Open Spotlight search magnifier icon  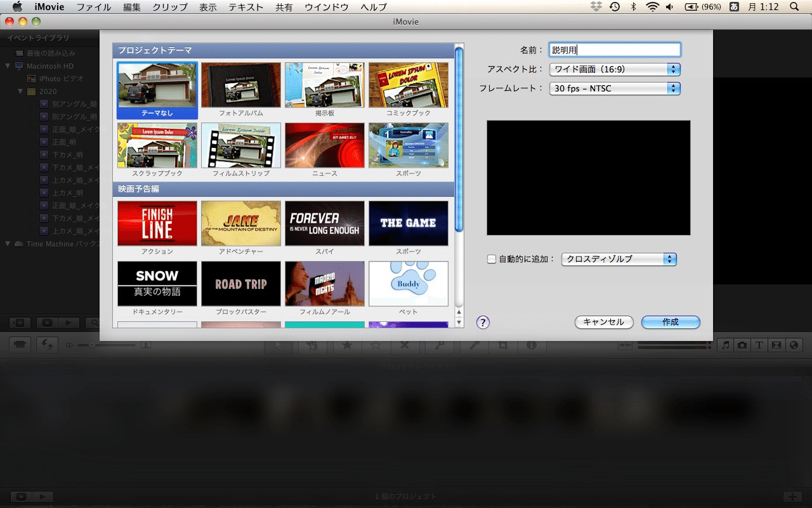794,7
